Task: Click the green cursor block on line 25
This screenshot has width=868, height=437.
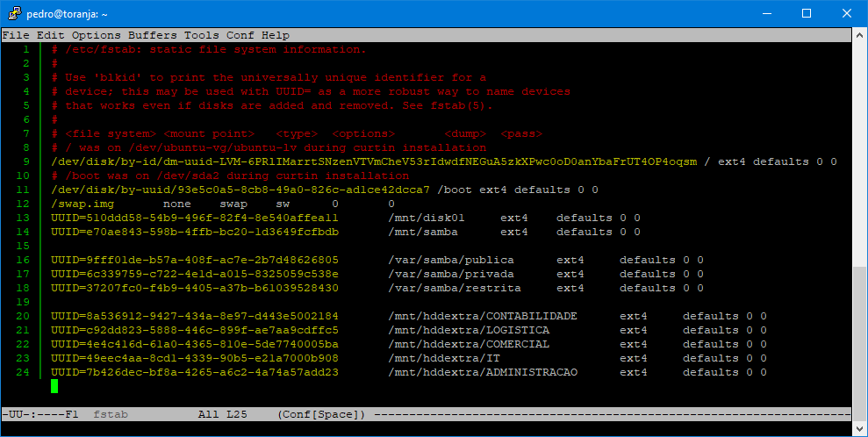Action: [54, 386]
